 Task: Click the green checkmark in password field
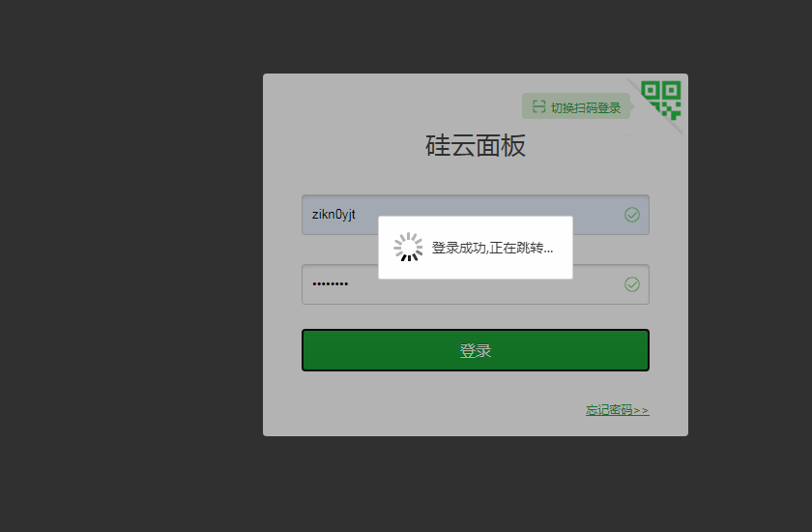tap(632, 284)
